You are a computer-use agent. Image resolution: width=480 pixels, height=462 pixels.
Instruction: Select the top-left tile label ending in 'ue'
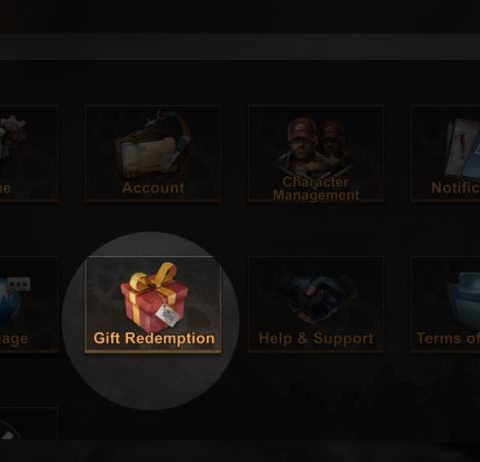coord(5,188)
